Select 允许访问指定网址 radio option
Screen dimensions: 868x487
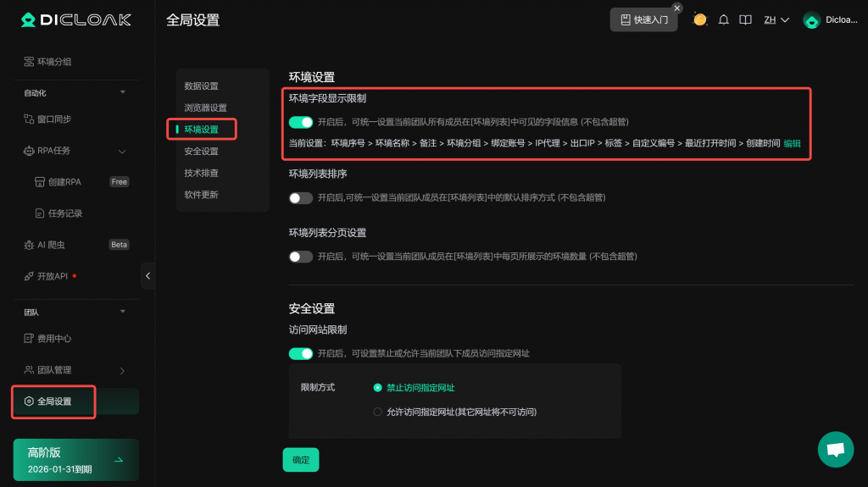(378, 412)
